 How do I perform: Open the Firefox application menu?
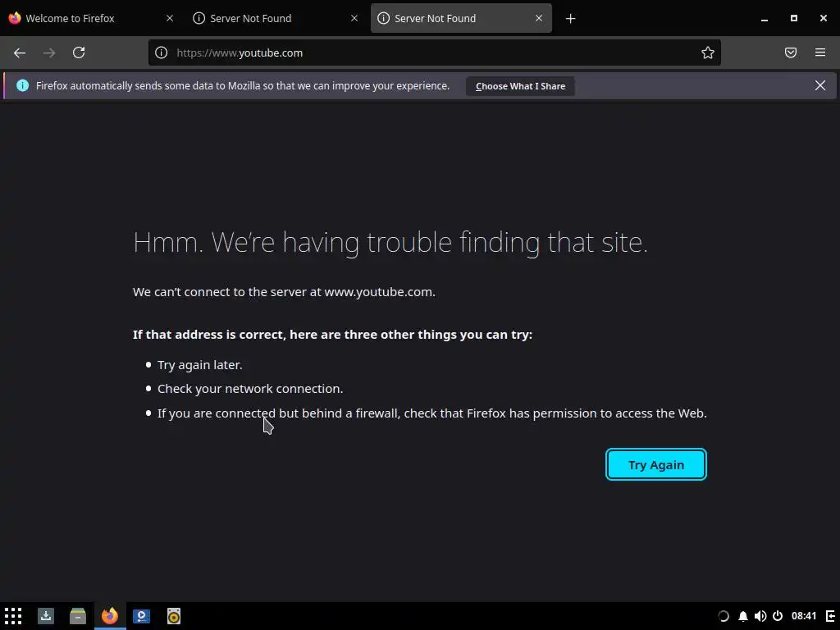(x=820, y=52)
